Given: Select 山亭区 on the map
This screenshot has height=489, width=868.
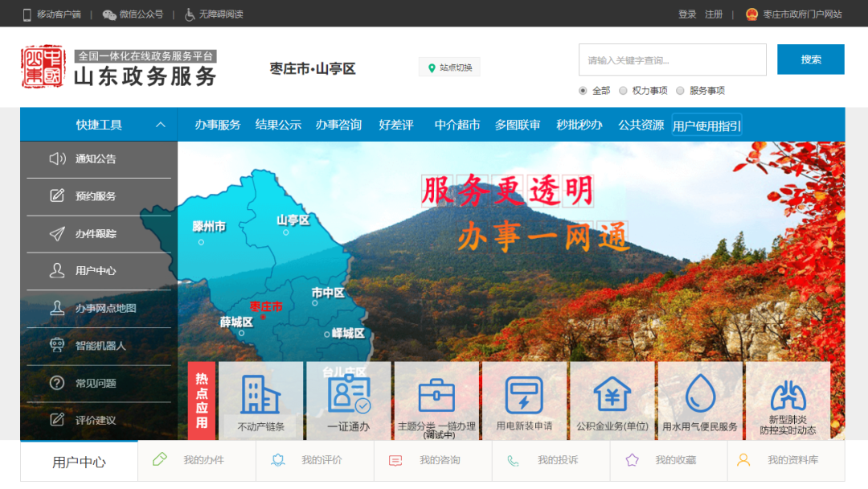Looking at the screenshot, I should (293, 220).
